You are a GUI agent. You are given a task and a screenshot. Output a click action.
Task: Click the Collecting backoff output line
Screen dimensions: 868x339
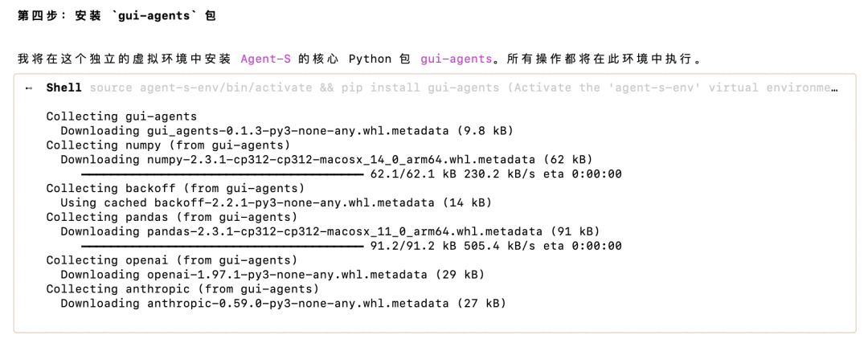[175, 188]
